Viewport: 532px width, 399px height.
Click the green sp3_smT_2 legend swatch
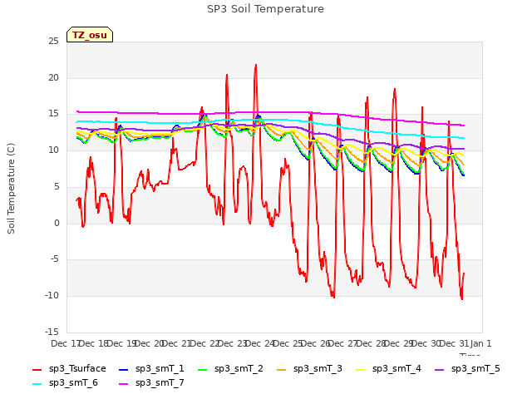coord(203,369)
